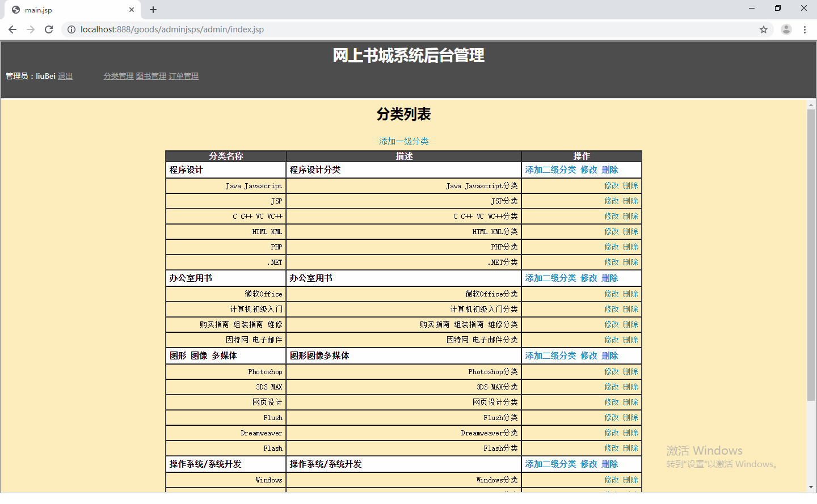The image size is (817, 504).
Task: Click 修改 for Dreamweaver row
Action: (612, 433)
